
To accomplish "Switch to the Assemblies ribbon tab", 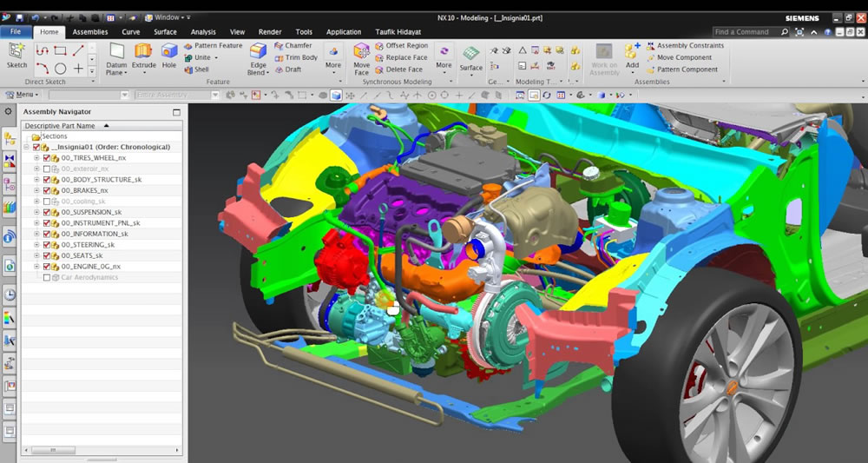I will (90, 32).
